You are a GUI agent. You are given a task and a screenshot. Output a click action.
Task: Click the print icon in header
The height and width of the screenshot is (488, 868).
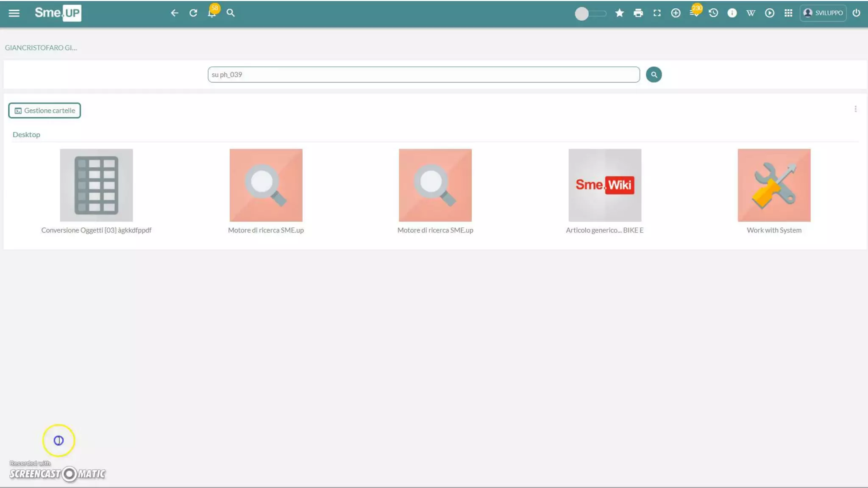638,13
